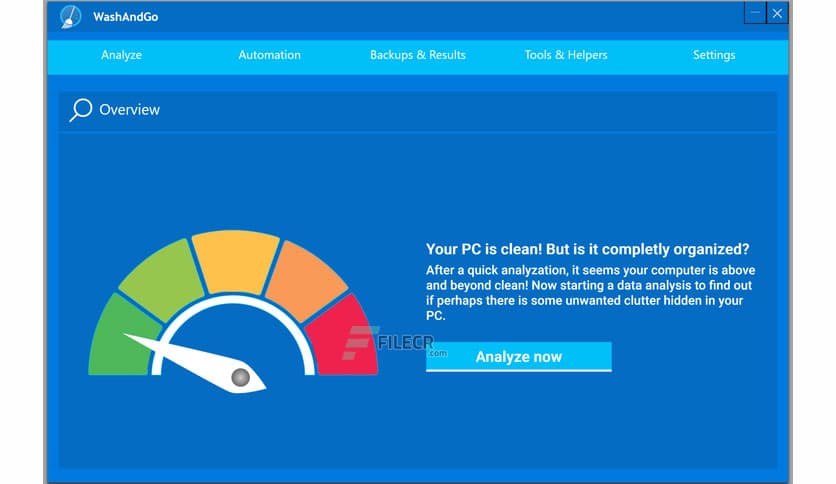
Task: Go to the Tools & Helpers tab
Action: (566, 55)
